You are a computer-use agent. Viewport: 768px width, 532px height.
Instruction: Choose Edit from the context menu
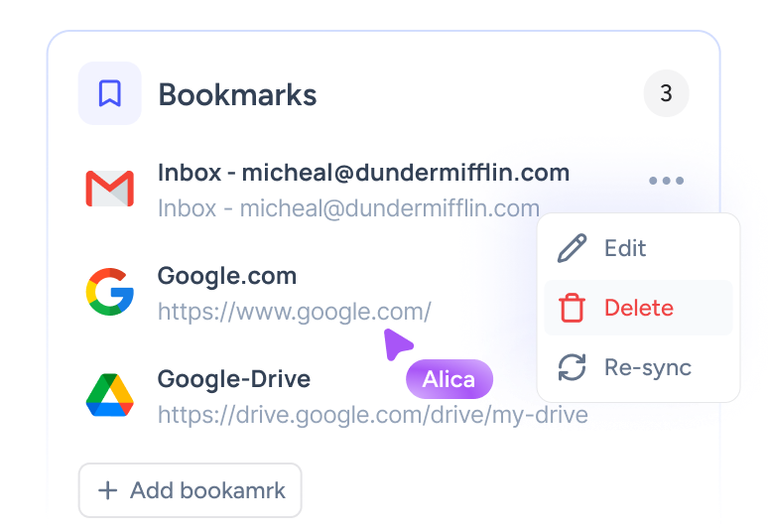coord(639,248)
